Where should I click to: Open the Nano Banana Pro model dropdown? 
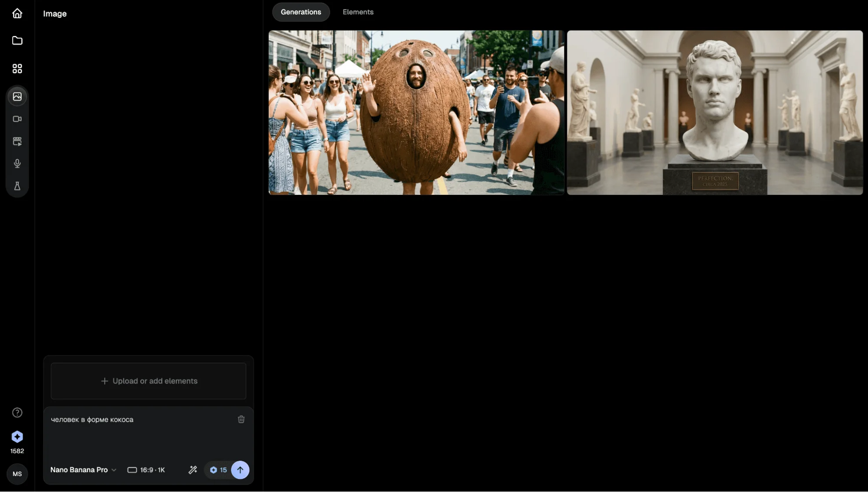[x=83, y=470]
